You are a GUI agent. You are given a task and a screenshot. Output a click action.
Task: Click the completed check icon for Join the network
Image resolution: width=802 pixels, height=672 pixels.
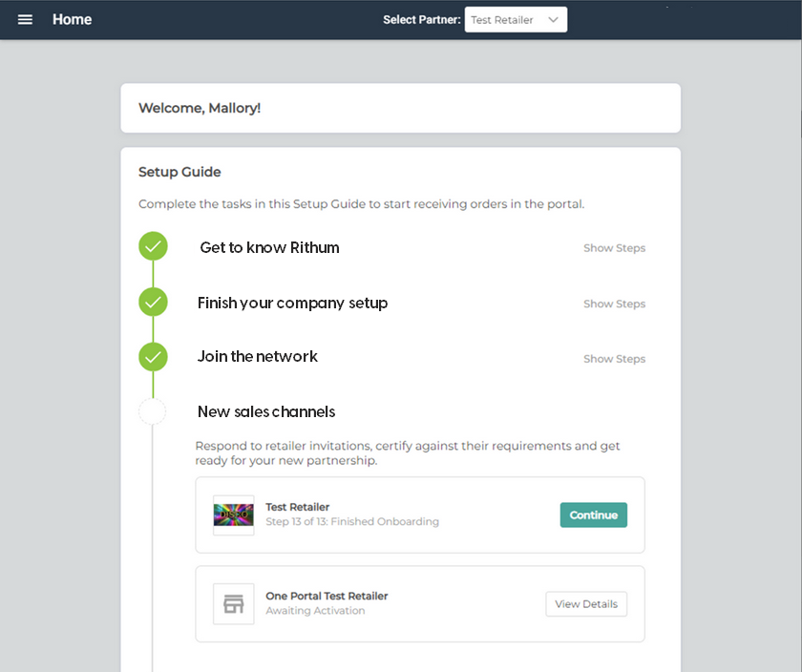[153, 358]
